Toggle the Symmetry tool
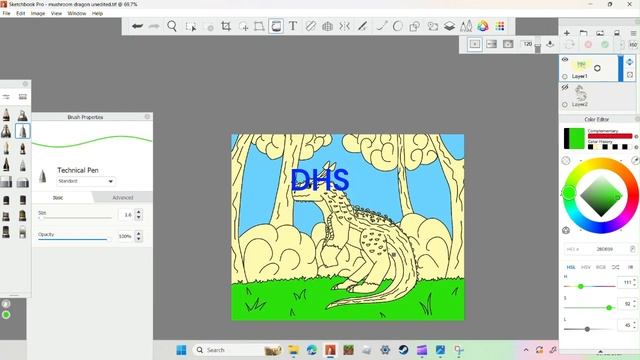640x360 pixels. [x=345, y=26]
